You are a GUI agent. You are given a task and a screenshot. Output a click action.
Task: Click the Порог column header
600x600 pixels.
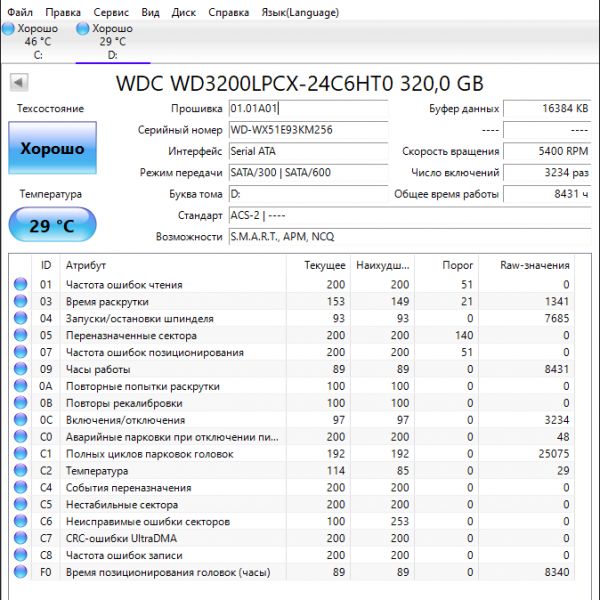pos(447,265)
